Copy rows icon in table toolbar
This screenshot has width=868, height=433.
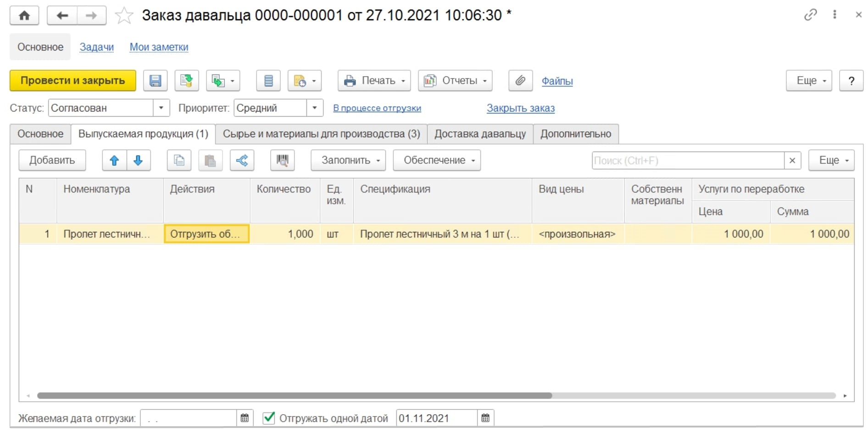pos(179,160)
